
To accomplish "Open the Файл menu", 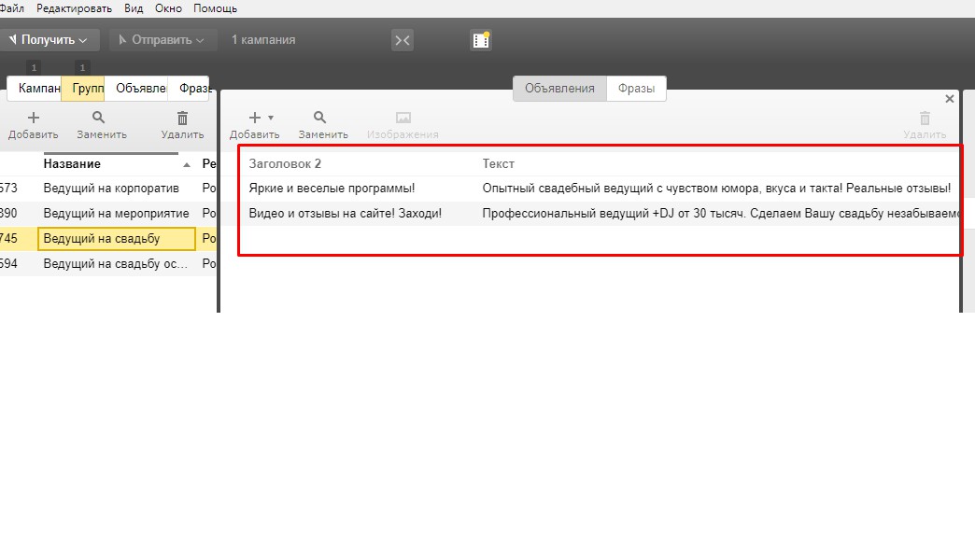I will click(x=12, y=8).
